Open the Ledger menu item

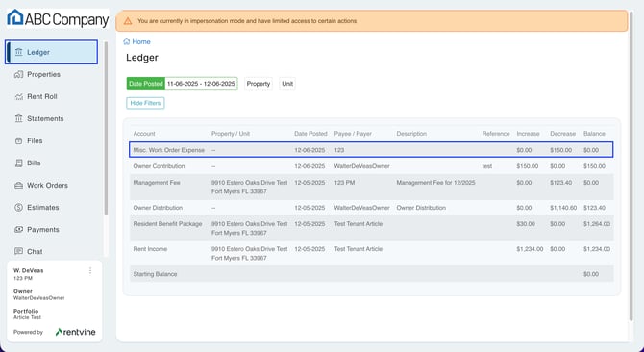[51, 52]
